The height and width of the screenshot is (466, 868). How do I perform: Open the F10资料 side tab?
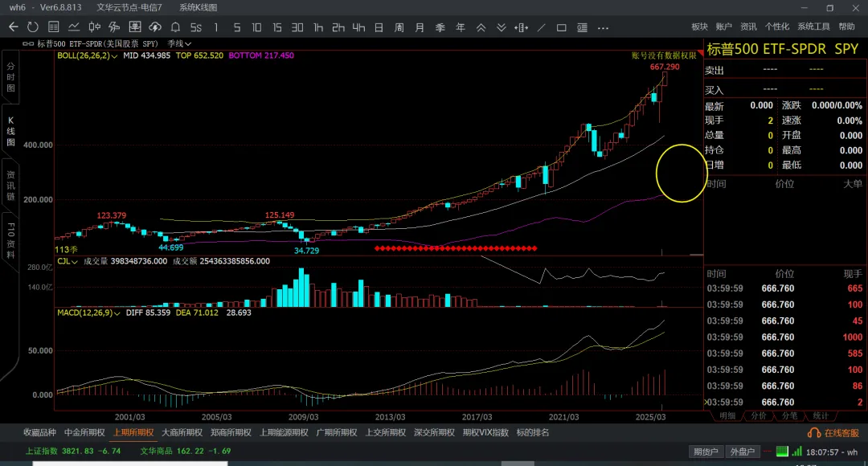pos(10,240)
